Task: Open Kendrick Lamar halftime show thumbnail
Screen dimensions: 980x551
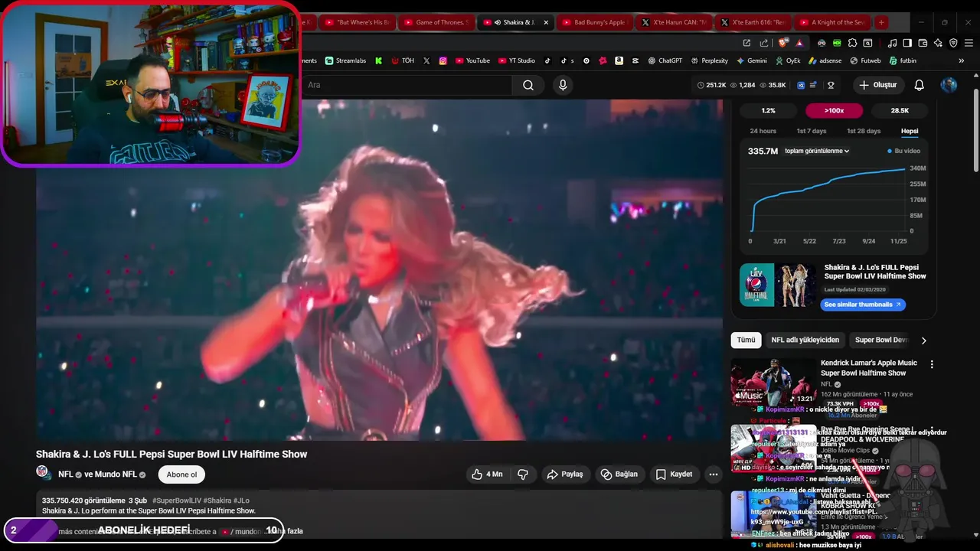Action: click(773, 383)
